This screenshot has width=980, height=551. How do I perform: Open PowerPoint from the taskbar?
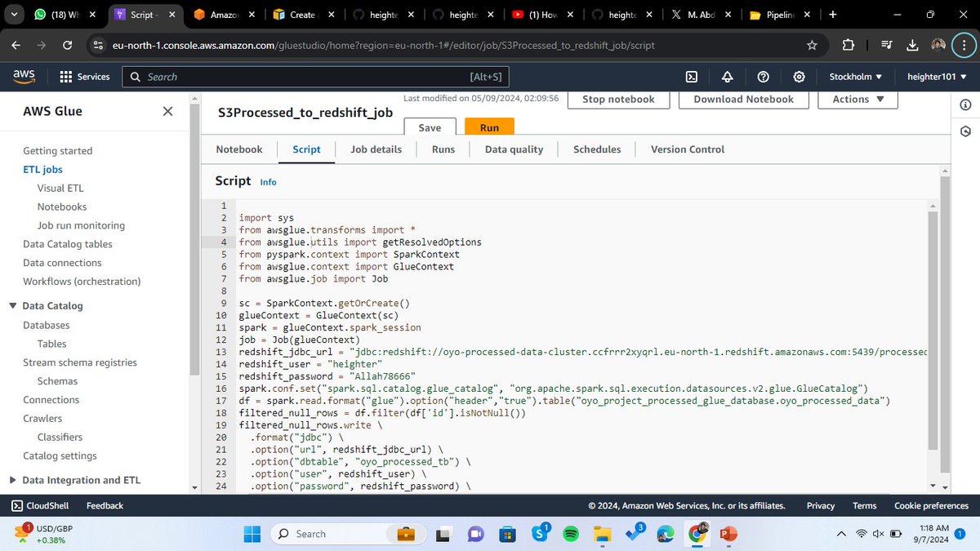tap(728, 534)
